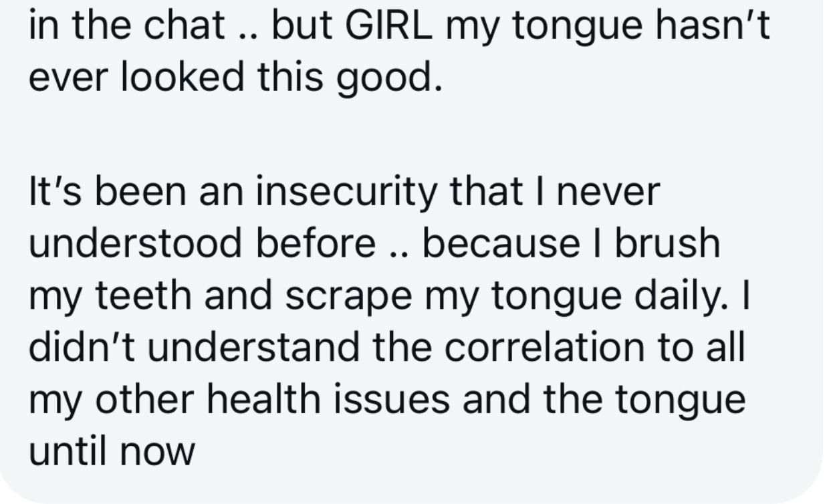The height and width of the screenshot is (504, 829).
Task: Click the line "ever looked this good."
Action: pyautogui.click(x=236, y=78)
